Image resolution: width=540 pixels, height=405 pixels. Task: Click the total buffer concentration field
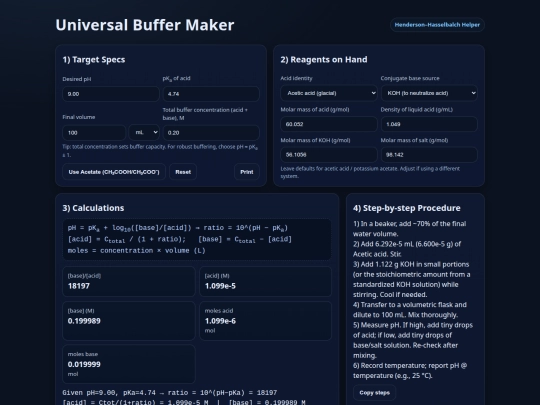coord(211,133)
